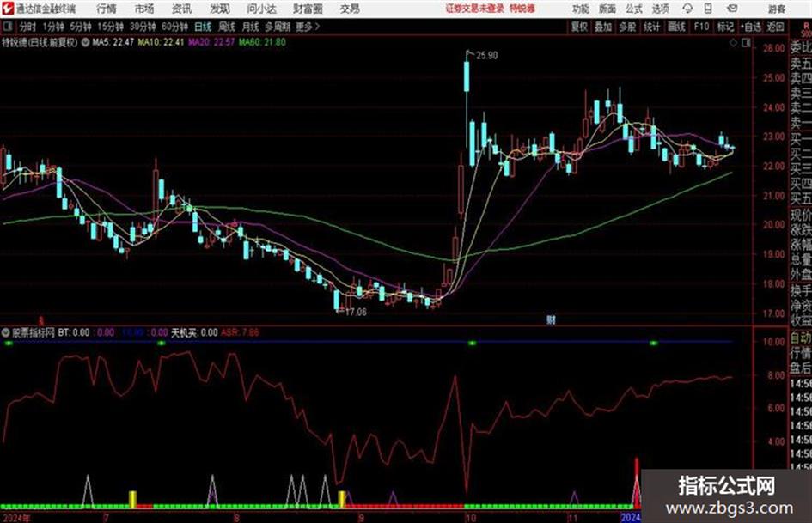Open the F10 company info button

pyautogui.click(x=701, y=27)
